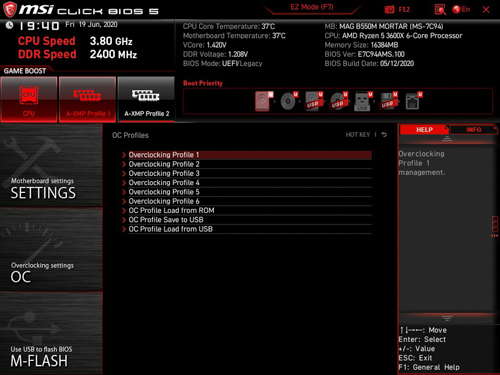
Task: Click the F12 screenshot camera icon
Action: tap(389, 9)
